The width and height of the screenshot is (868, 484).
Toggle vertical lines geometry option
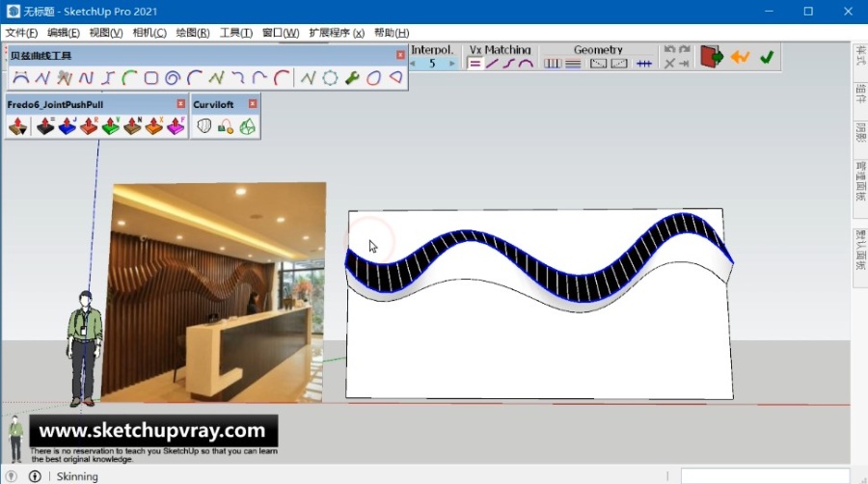pyautogui.click(x=553, y=64)
